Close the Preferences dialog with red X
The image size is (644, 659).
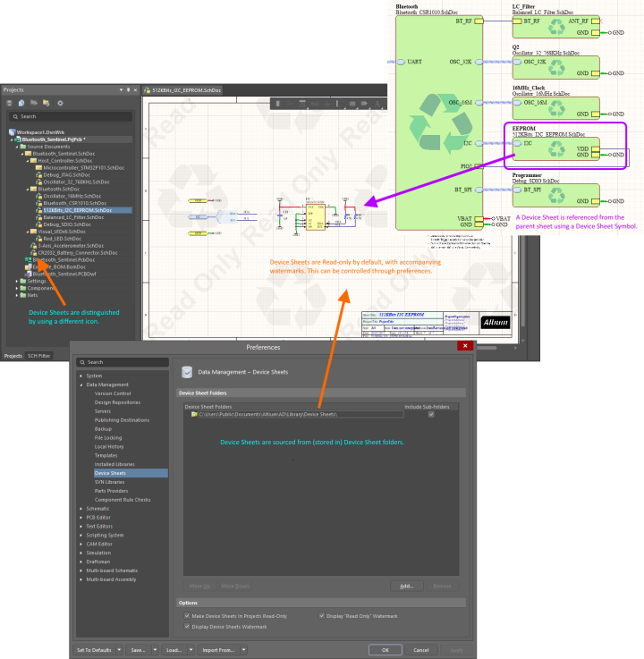click(465, 345)
